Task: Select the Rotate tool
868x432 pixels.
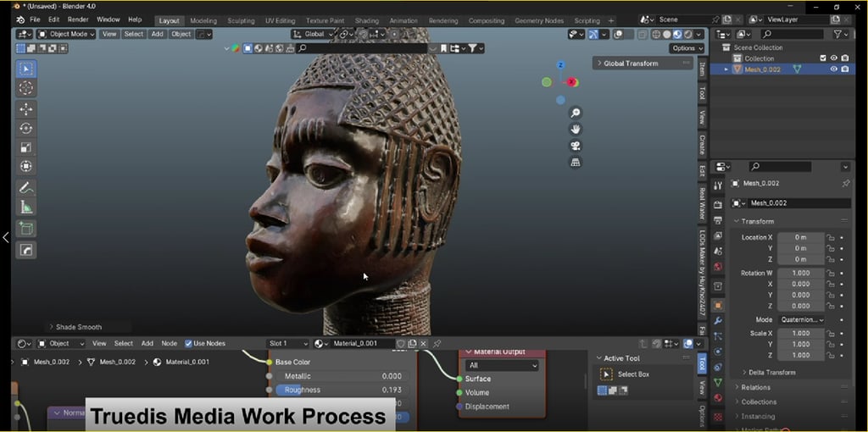Action: click(26, 128)
